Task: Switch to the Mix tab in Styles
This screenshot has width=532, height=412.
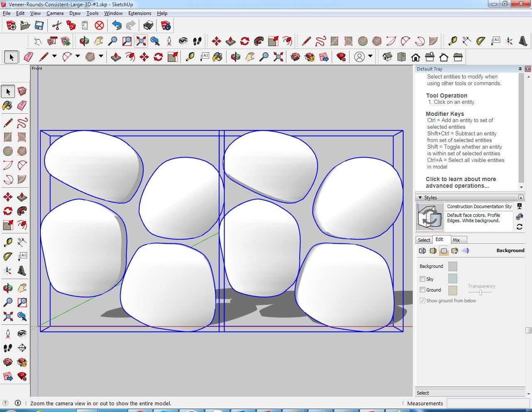Action: 456,240
